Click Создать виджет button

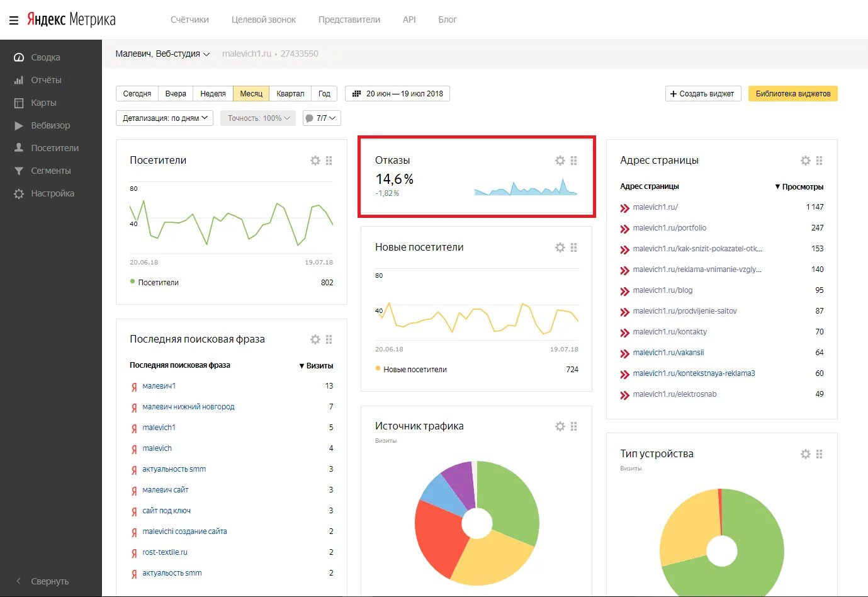(x=703, y=94)
